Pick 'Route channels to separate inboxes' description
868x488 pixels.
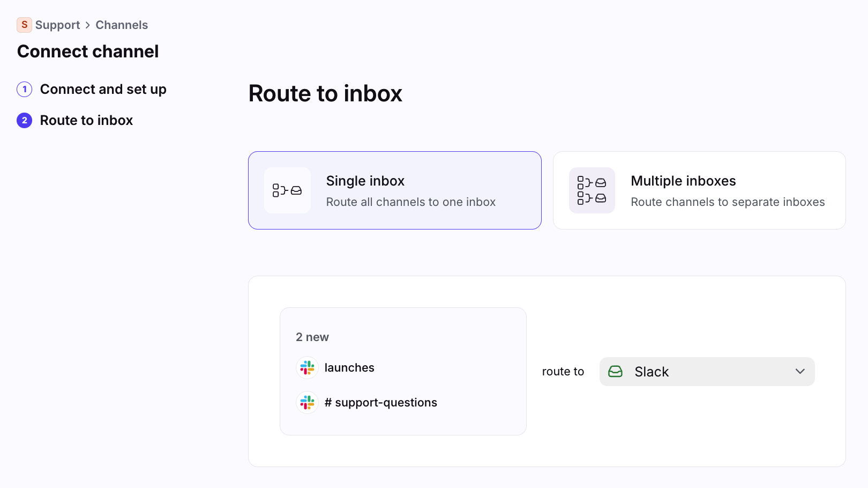tap(728, 202)
